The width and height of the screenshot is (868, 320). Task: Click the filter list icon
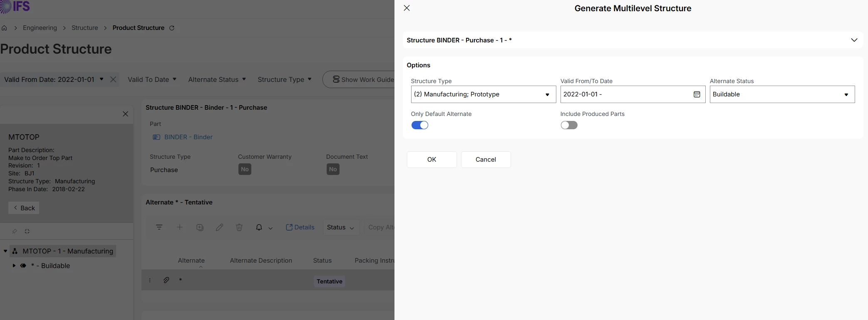point(159,227)
